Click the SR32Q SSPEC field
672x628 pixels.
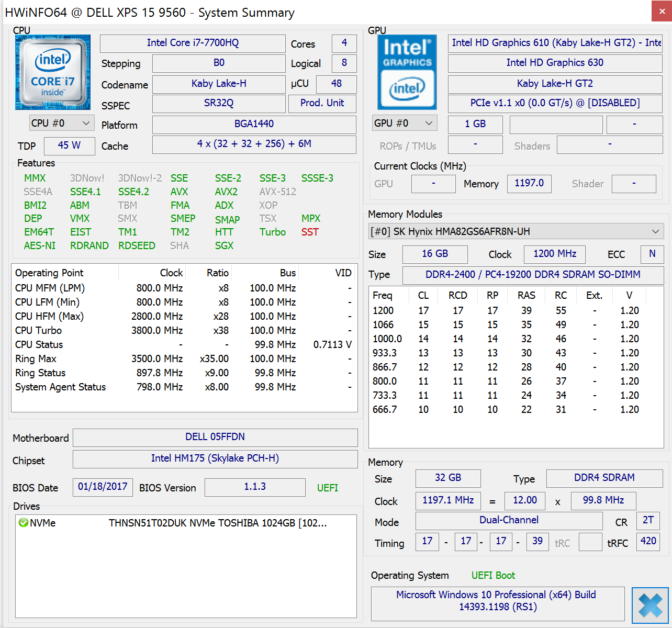[219, 103]
